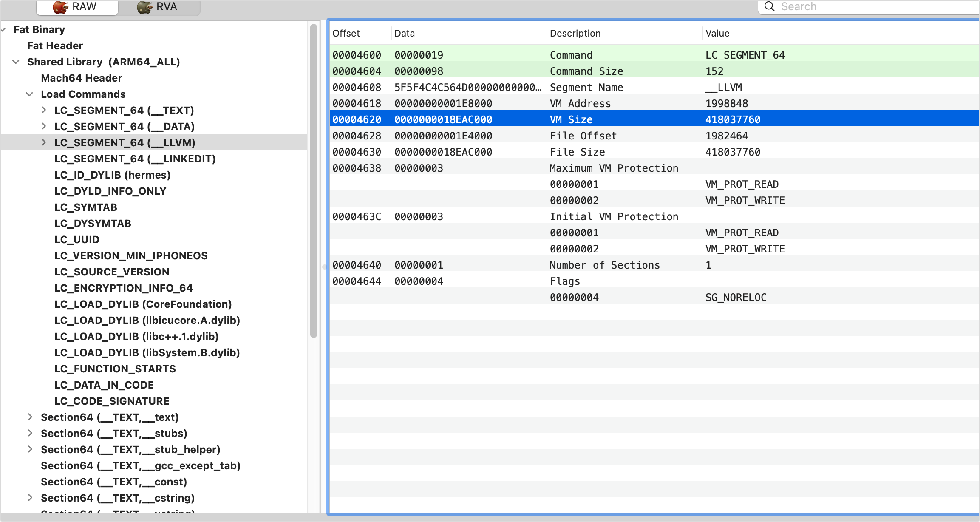The width and height of the screenshot is (980, 522).
Task: Switch to the RAW tab
Action: tap(84, 6)
